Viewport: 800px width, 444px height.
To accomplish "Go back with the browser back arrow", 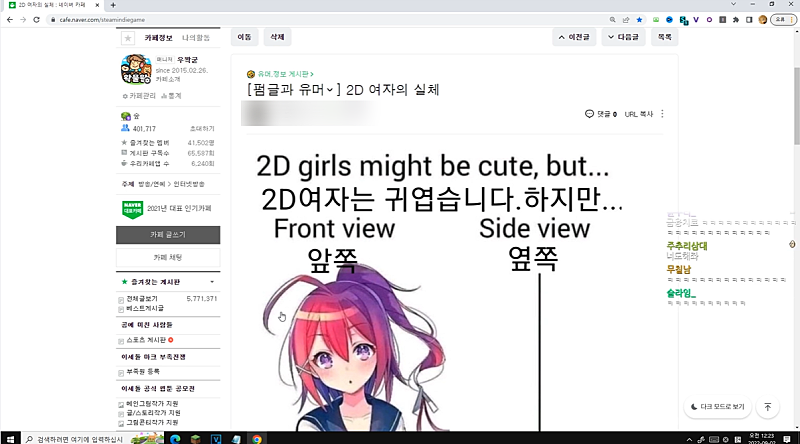I will click(10, 19).
